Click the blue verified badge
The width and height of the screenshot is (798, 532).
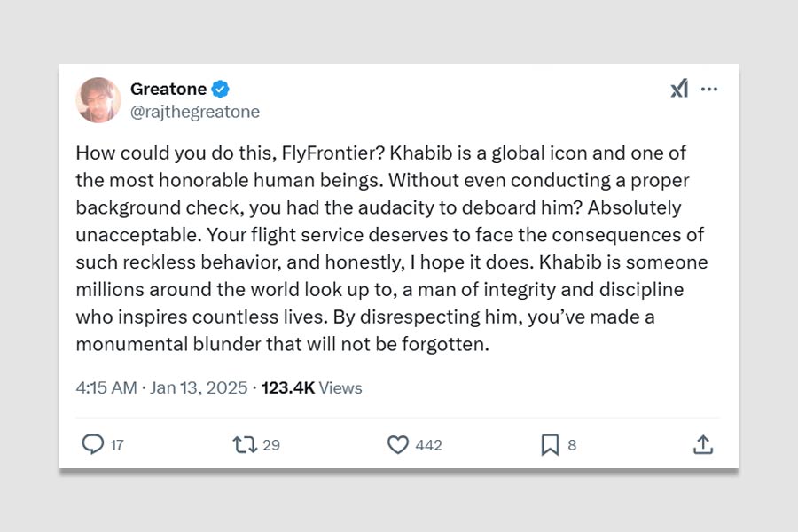(221, 89)
